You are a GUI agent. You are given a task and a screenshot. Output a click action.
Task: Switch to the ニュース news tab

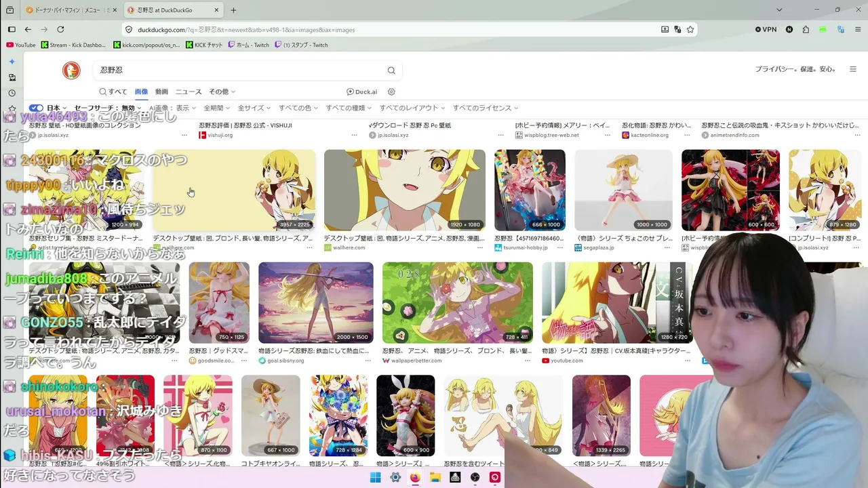pyautogui.click(x=189, y=91)
